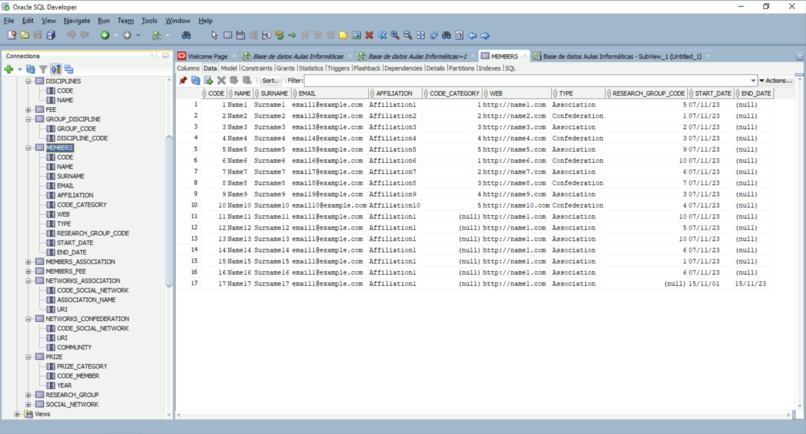Switch to the SQL sub-tab
The image size is (806, 434).
tap(510, 68)
